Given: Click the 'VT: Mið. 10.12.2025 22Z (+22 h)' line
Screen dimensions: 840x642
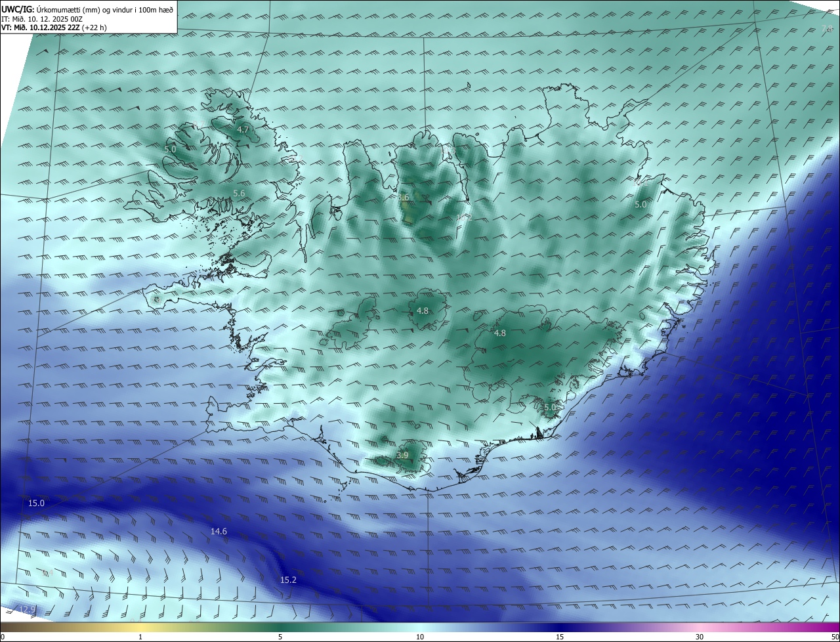Looking at the screenshot, I should pos(54,28).
